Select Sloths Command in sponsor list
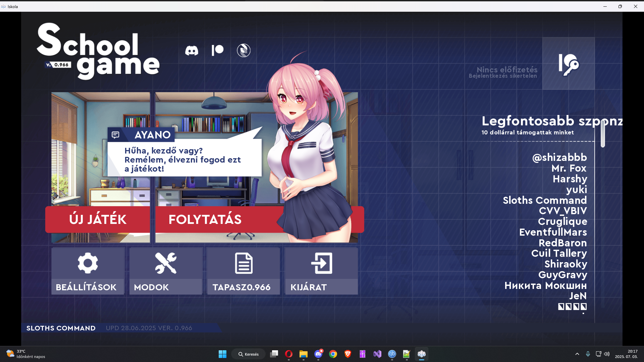 (x=545, y=200)
